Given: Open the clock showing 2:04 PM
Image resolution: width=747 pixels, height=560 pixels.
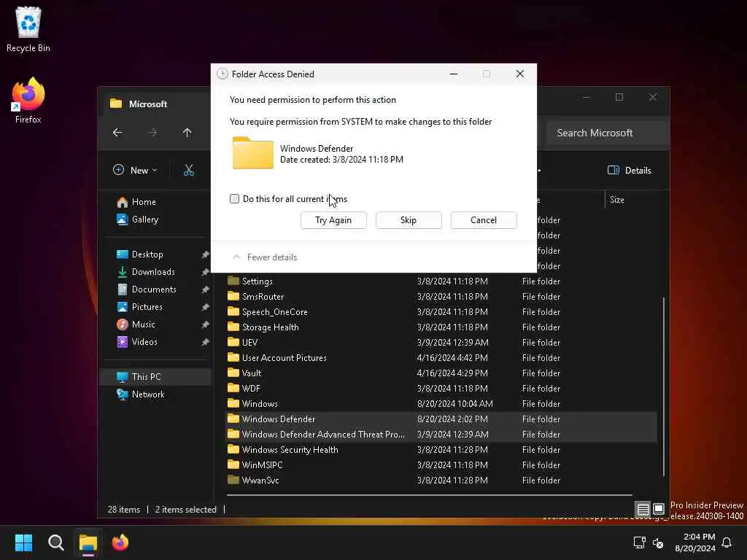Looking at the screenshot, I should [695, 542].
